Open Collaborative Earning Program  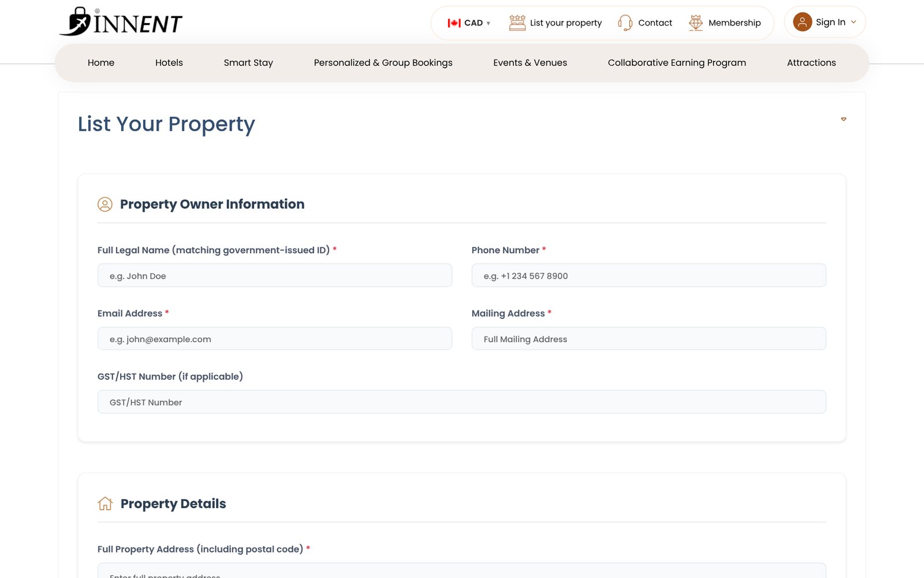click(677, 62)
